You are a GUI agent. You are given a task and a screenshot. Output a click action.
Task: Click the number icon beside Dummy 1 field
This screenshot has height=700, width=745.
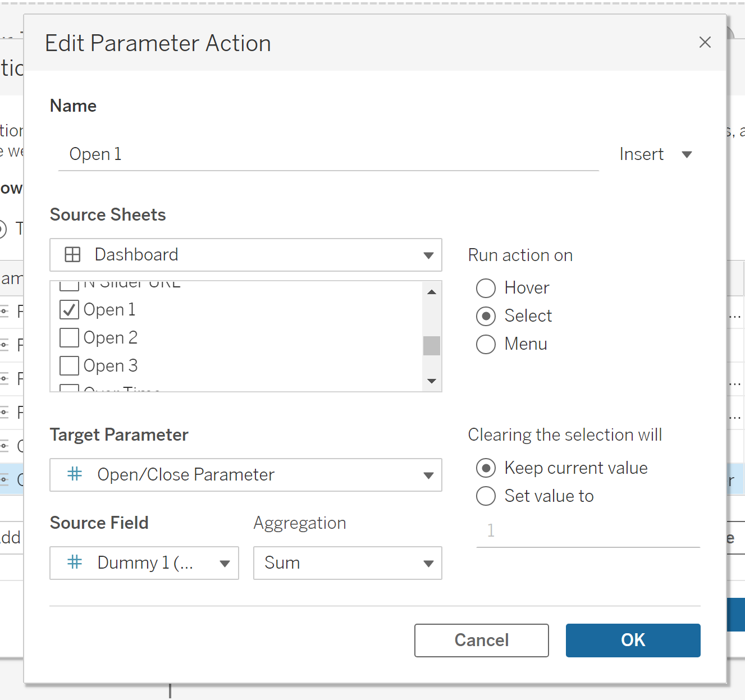click(75, 562)
